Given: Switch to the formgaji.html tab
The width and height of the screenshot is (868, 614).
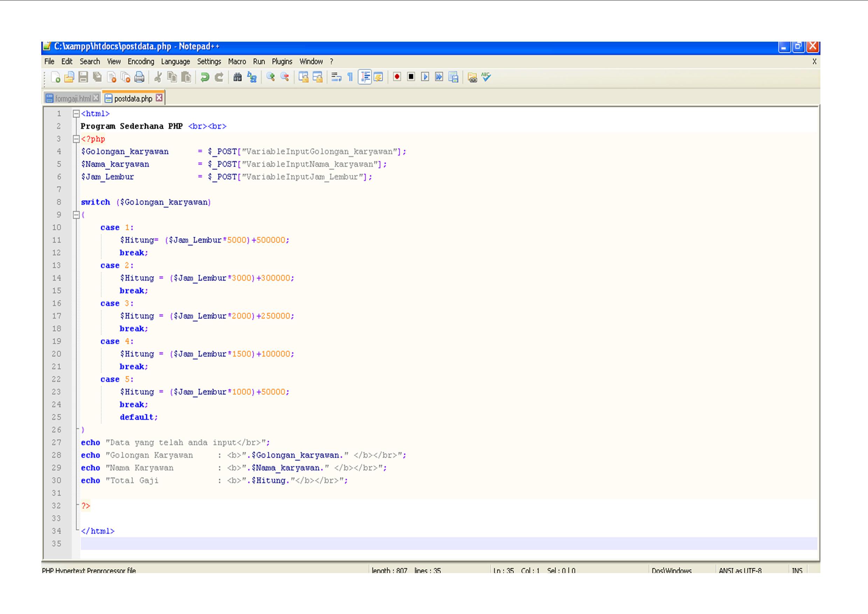Looking at the screenshot, I should pyautogui.click(x=72, y=99).
